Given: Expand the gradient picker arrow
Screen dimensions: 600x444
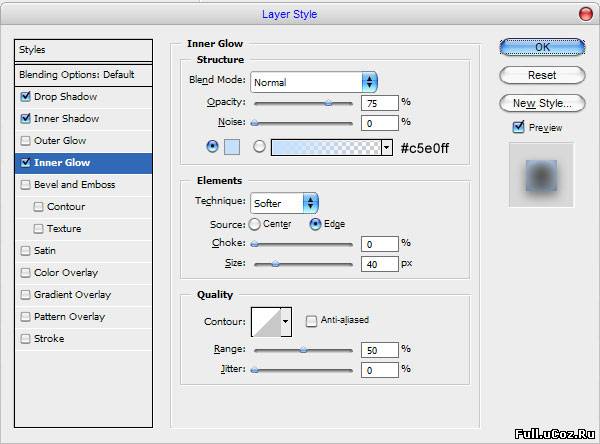Looking at the screenshot, I should [386, 147].
